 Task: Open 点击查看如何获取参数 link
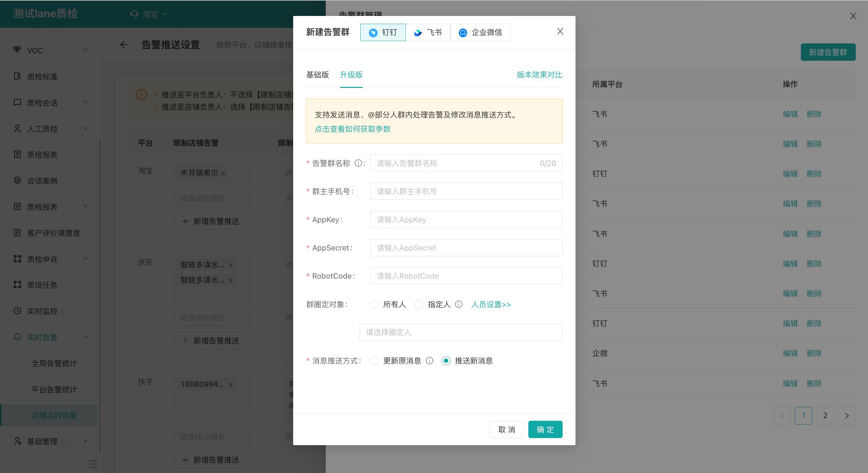point(353,129)
